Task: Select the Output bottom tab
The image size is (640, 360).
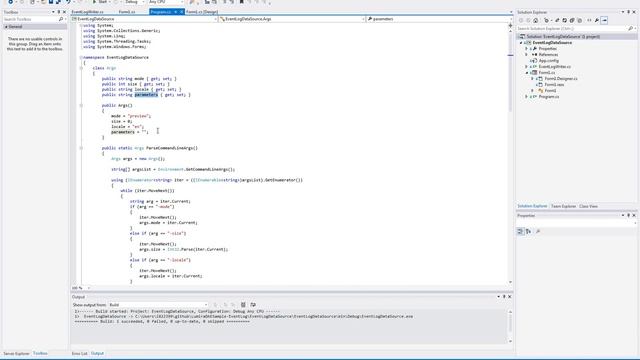Action: click(97, 353)
